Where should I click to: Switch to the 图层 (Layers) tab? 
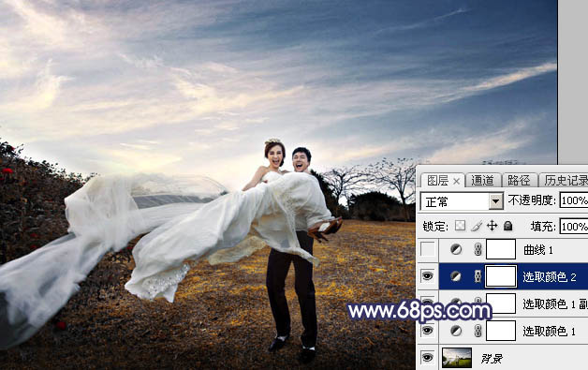pyautogui.click(x=437, y=181)
